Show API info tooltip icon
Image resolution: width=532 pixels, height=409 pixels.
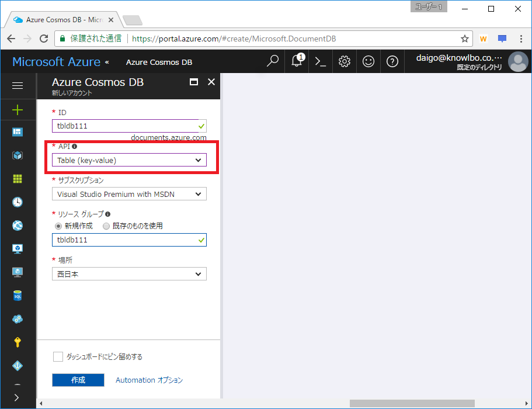click(74, 146)
